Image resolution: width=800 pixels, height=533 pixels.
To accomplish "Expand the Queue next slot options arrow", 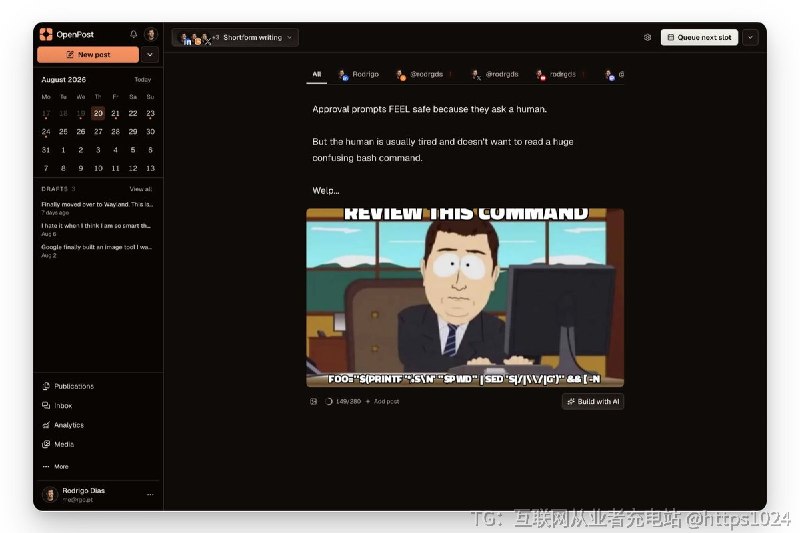I will tap(751, 37).
